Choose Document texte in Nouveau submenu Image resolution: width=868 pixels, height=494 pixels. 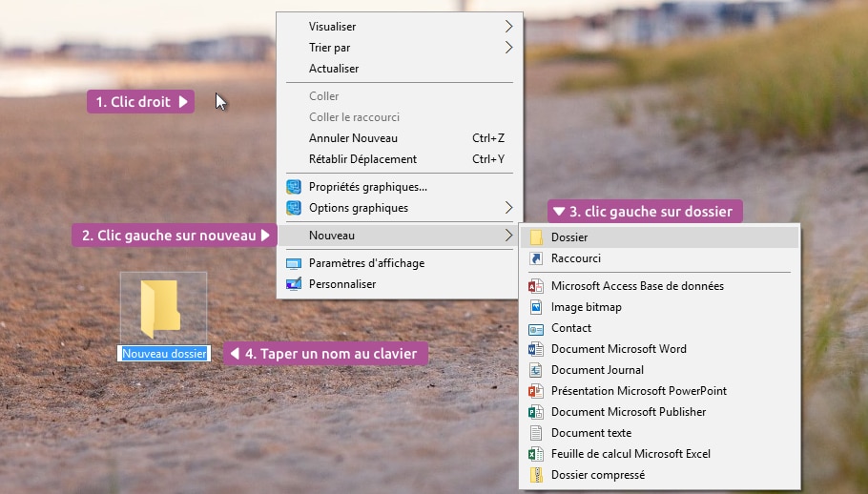coord(591,433)
